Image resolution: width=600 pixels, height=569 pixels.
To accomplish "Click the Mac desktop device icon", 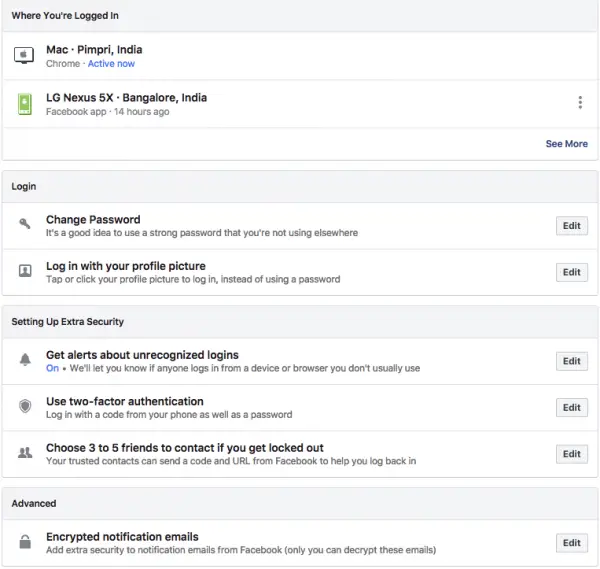I will point(24,56).
